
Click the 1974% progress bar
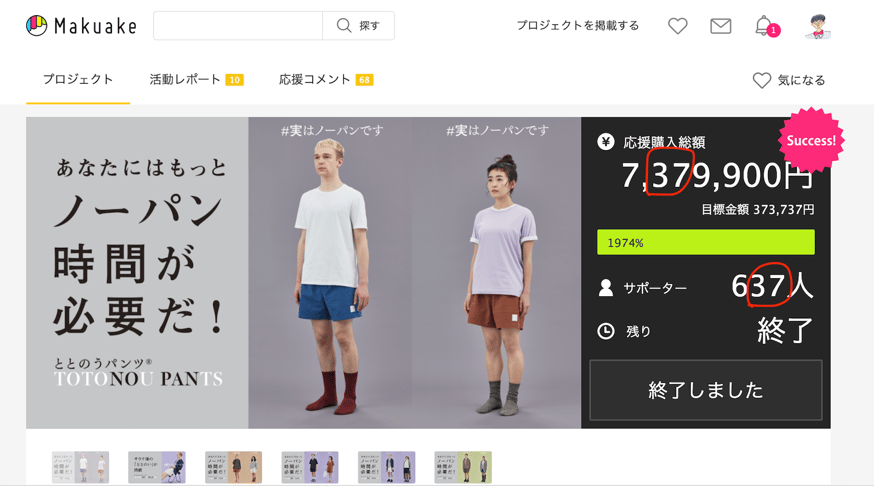(706, 242)
